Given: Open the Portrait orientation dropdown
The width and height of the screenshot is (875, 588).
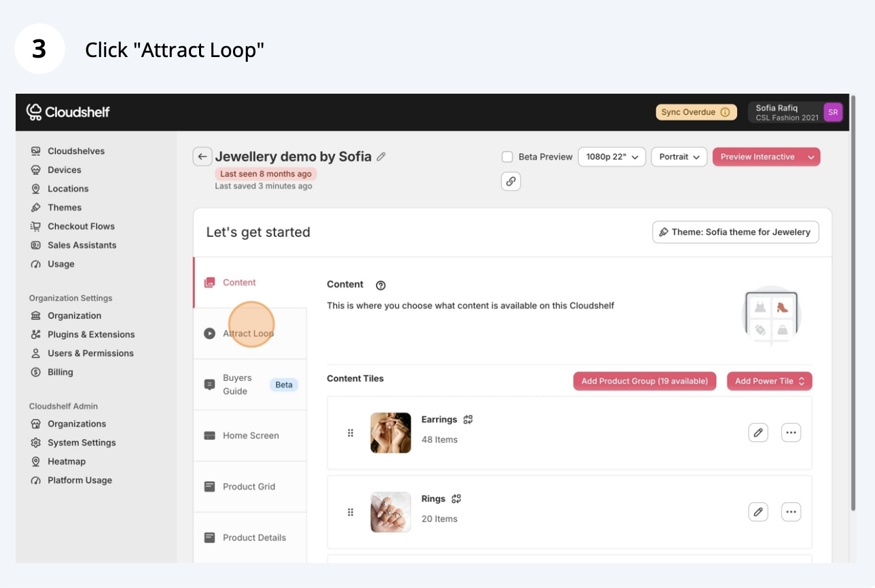Looking at the screenshot, I should coord(679,157).
